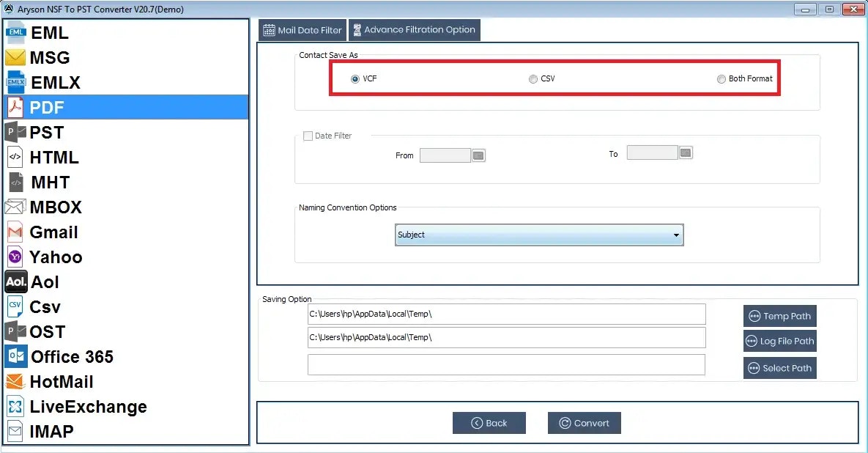Go Back to the previous step
The height and width of the screenshot is (453, 868).
[x=489, y=423]
